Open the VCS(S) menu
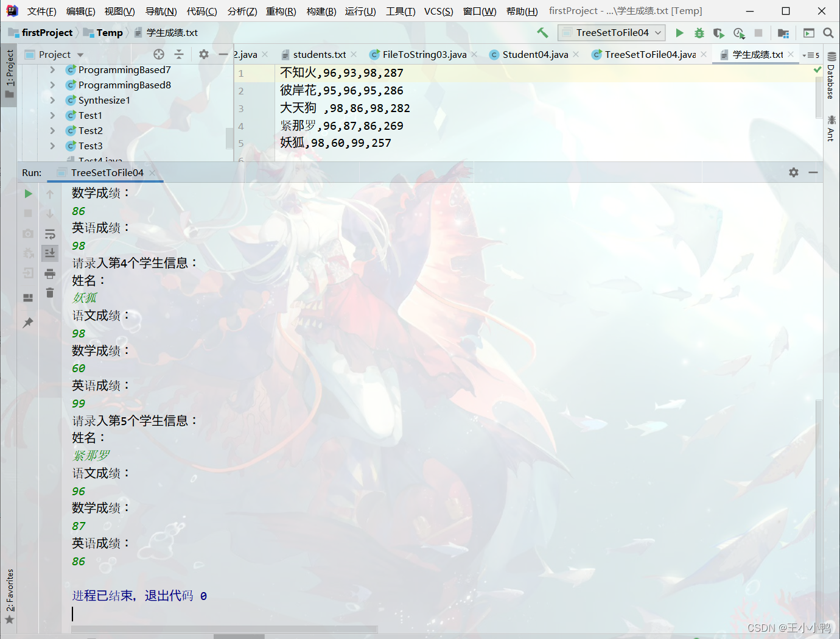The image size is (840, 639). tap(438, 11)
